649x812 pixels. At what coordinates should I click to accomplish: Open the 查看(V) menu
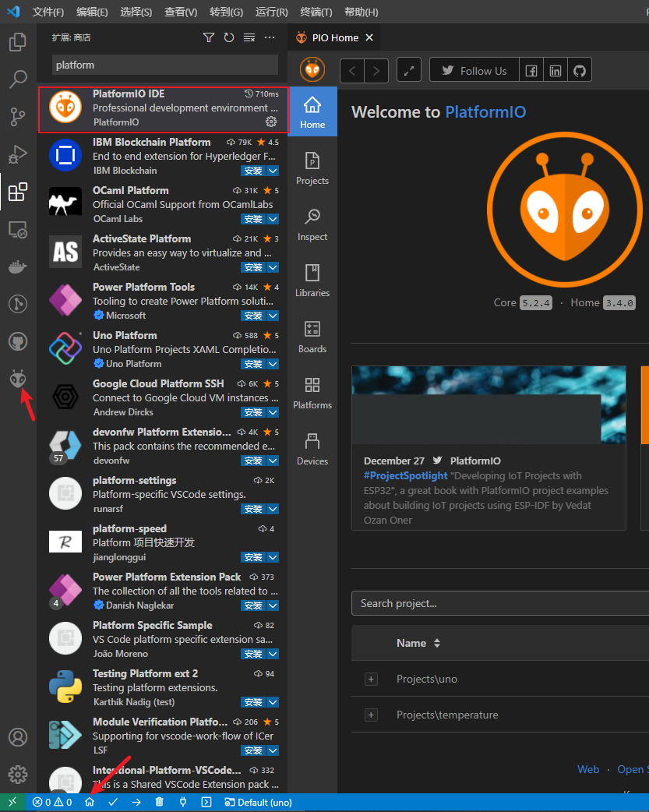(181, 12)
